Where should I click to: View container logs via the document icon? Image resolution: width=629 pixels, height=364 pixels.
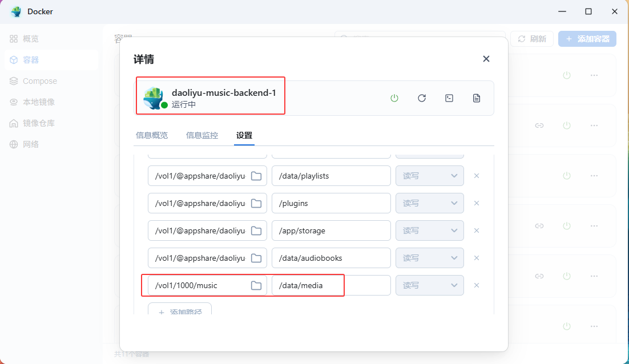tap(477, 98)
